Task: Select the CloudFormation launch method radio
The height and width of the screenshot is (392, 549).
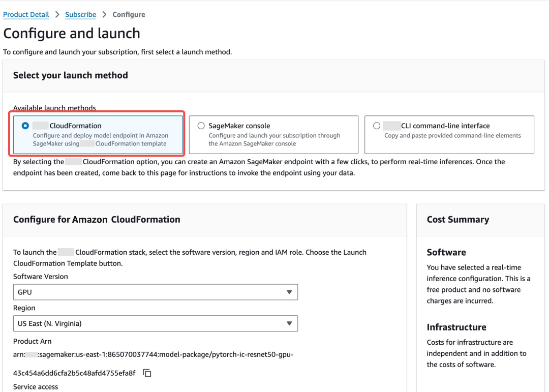Action: [x=25, y=126]
